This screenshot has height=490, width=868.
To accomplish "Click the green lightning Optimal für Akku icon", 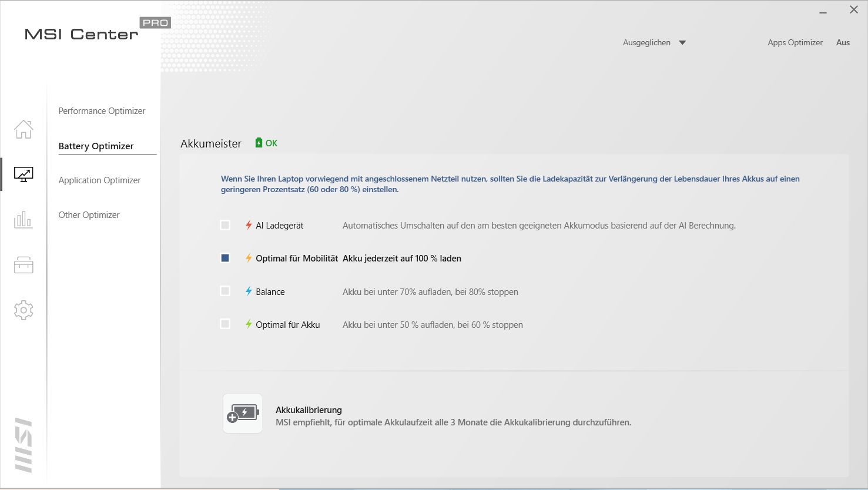I will (249, 324).
